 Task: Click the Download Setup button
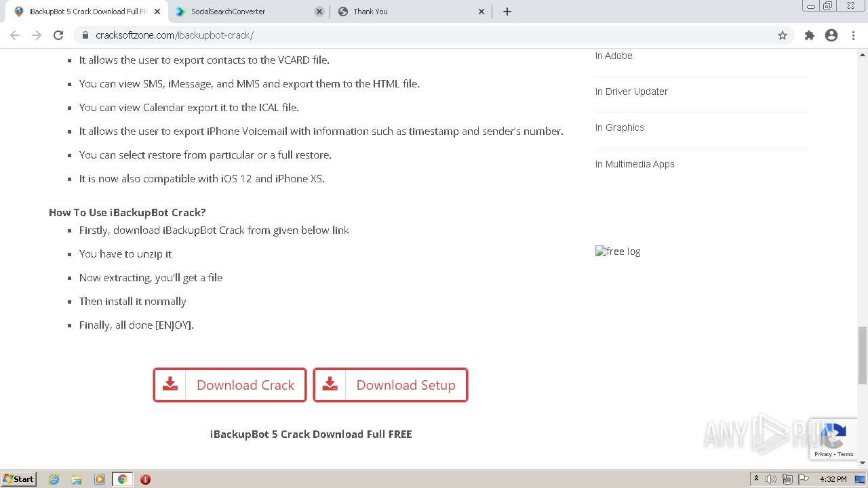click(391, 385)
